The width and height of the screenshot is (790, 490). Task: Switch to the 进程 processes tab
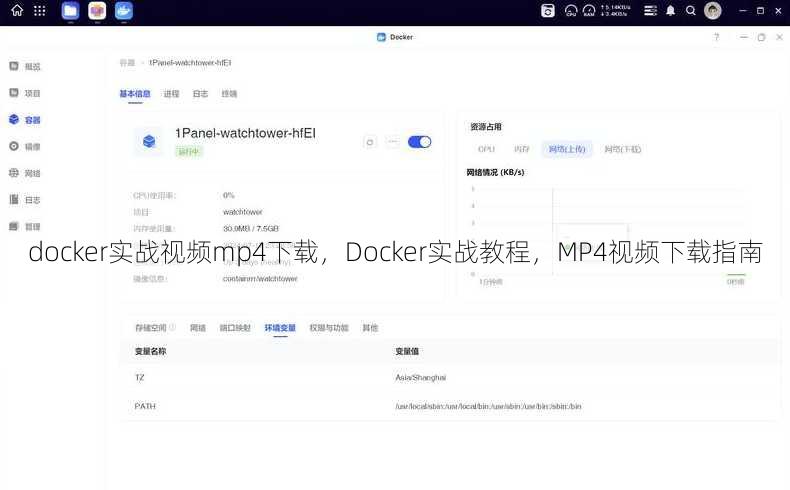[x=171, y=94]
